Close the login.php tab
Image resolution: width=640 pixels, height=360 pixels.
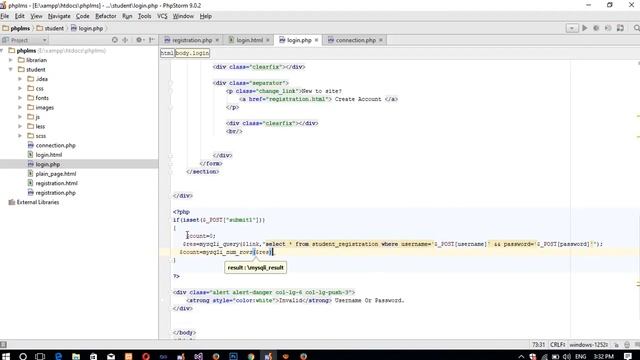click(x=316, y=40)
